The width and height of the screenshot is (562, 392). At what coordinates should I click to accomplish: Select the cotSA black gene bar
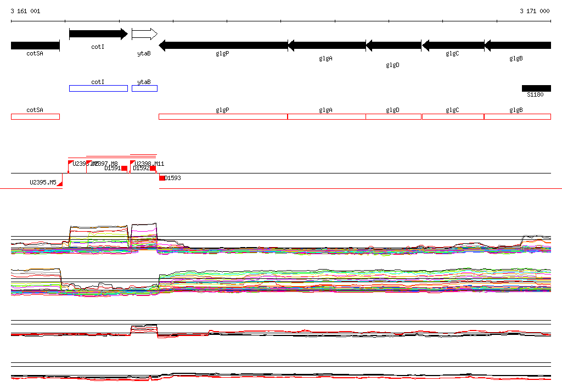tap(35, 46)
